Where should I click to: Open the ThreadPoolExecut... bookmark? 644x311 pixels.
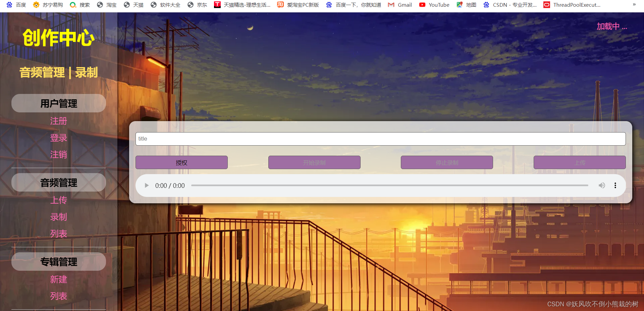tap(572, 5)
